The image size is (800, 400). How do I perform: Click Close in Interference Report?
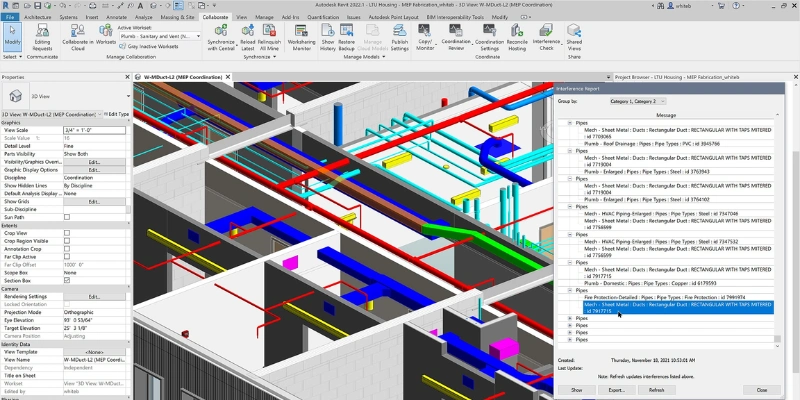(x=762, y=390)
